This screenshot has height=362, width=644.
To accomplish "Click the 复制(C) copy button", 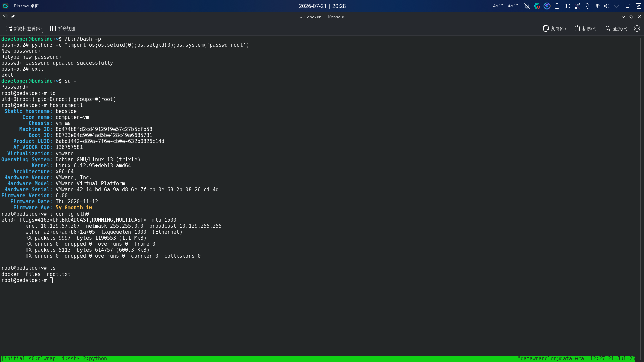I will tap(554, 28).
